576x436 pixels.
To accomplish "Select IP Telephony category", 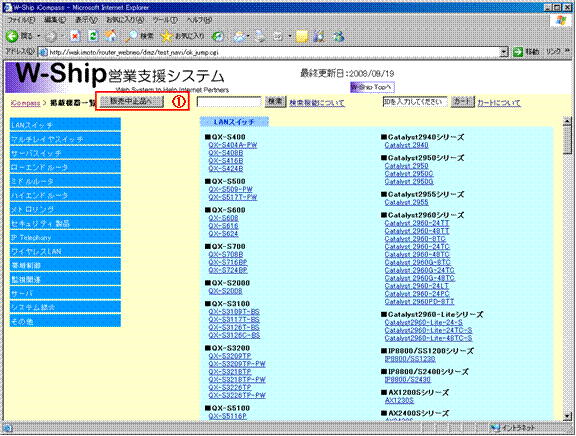I will pos(65,237).
